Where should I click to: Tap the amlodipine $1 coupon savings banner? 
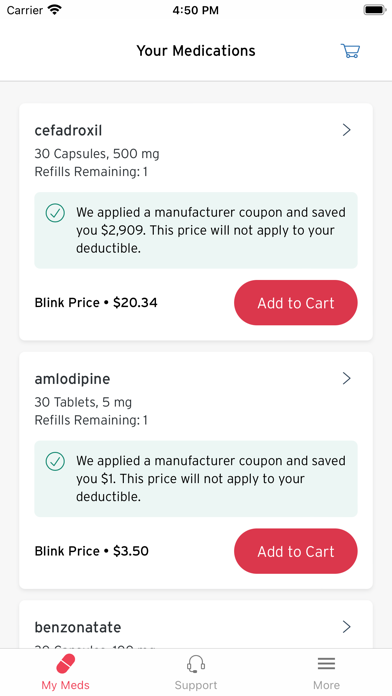[x=196, y=479]
